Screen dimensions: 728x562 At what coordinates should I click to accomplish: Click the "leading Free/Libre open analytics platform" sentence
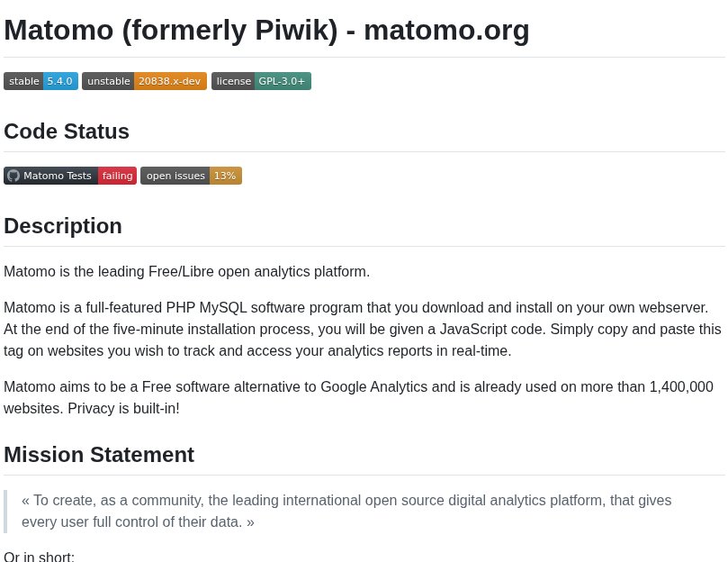pyautogui.click(x=186, y=272)
